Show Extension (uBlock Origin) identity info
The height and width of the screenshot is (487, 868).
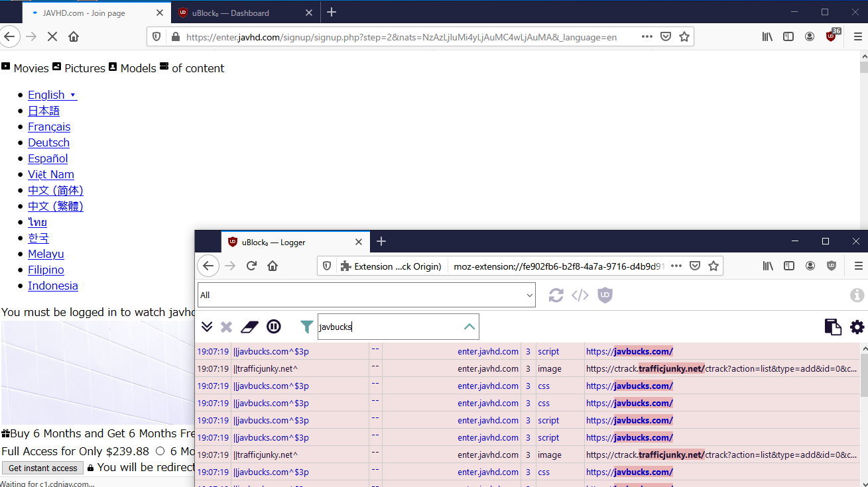point(391,266)
